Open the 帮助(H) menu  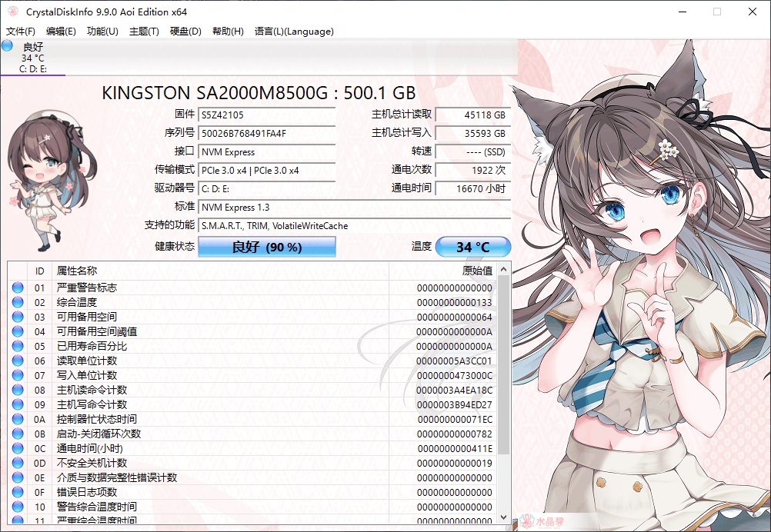pyautogui.click(x=228, y=32)
